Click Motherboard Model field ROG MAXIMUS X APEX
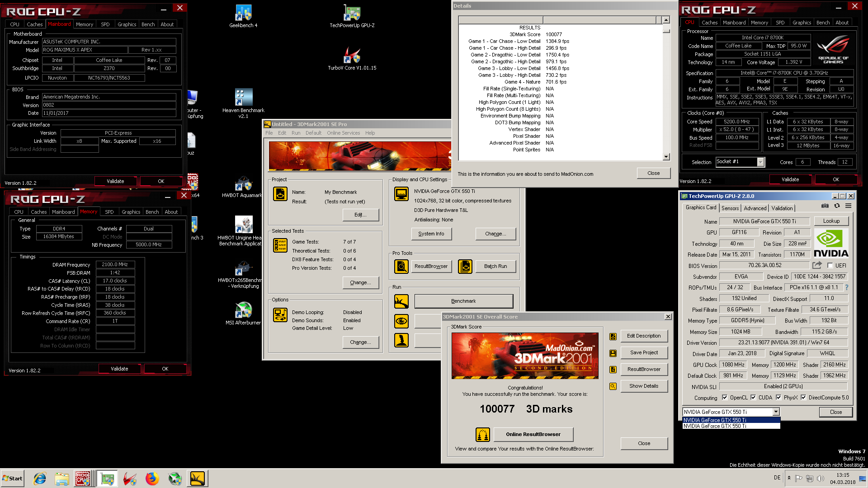Viewport: 868px width, 488px height. pyautogui.click(x=85, y=50)
